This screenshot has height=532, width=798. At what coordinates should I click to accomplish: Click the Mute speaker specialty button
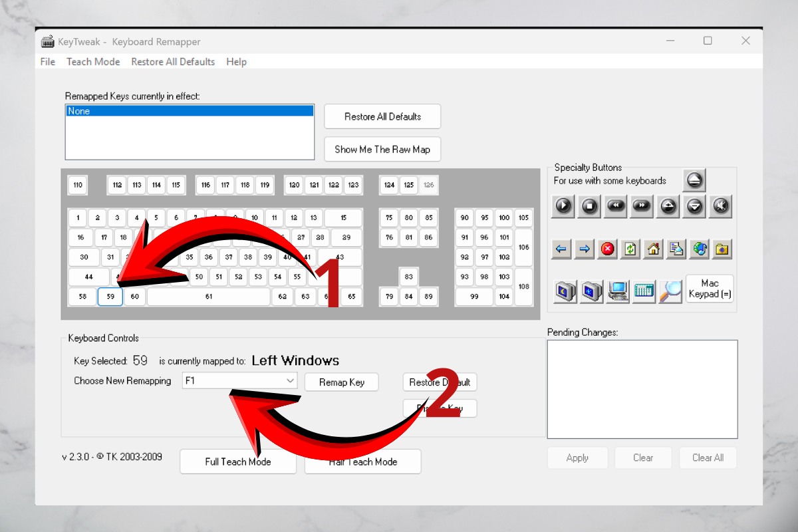[720, 206]
